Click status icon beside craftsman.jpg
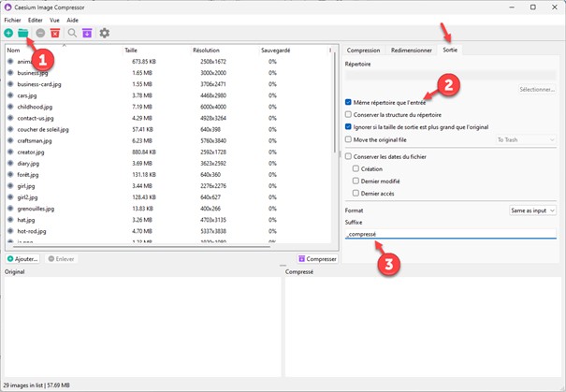This screenshot has height=392, width=566. [10, 140]
